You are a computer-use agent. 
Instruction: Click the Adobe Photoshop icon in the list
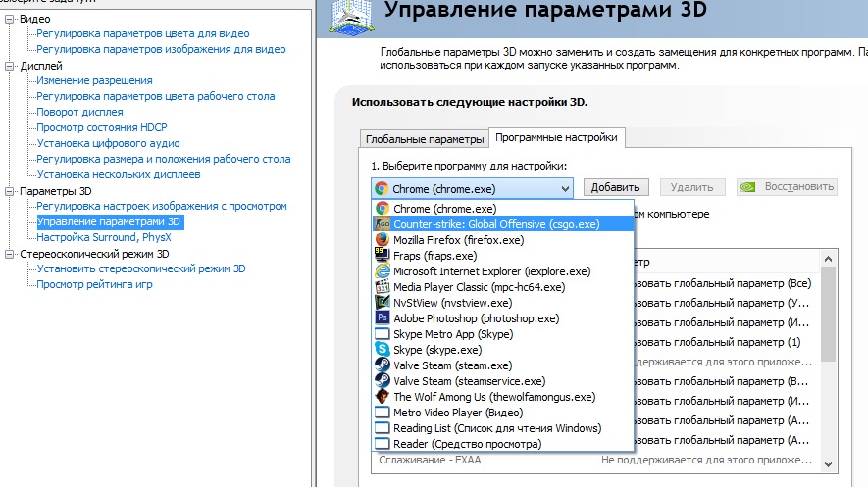[382, 317]
